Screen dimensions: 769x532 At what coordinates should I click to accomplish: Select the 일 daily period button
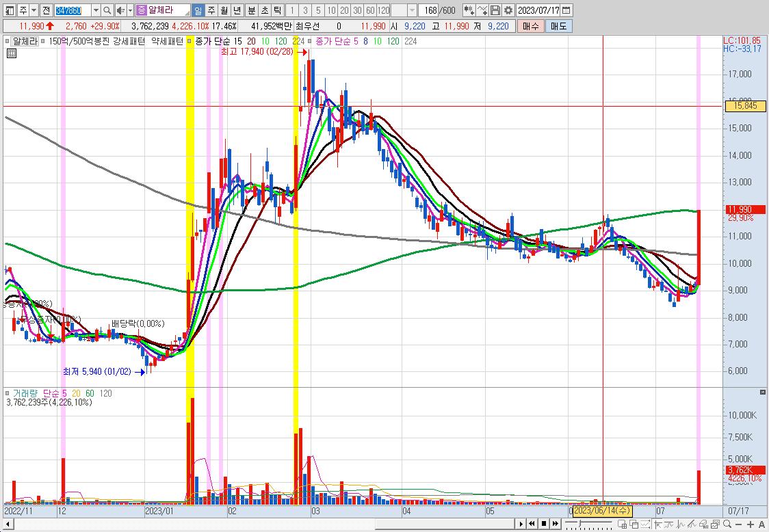tap(198, 10)
